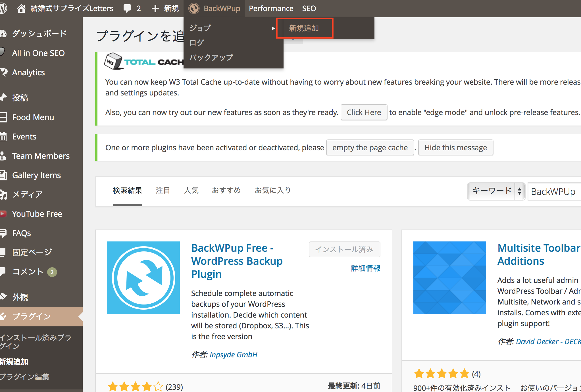Image resolution: width=581 pixels, height=392 pixels.
Task: Click the home icon beside the site name
Action: tap(21, 9)
